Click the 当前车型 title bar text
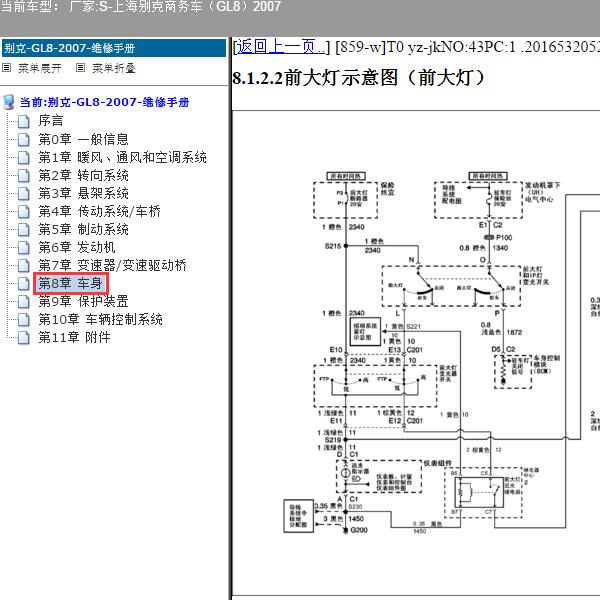The width and height of the screenshot is (600, 600). pyautogui.click(x=140, y=7)
